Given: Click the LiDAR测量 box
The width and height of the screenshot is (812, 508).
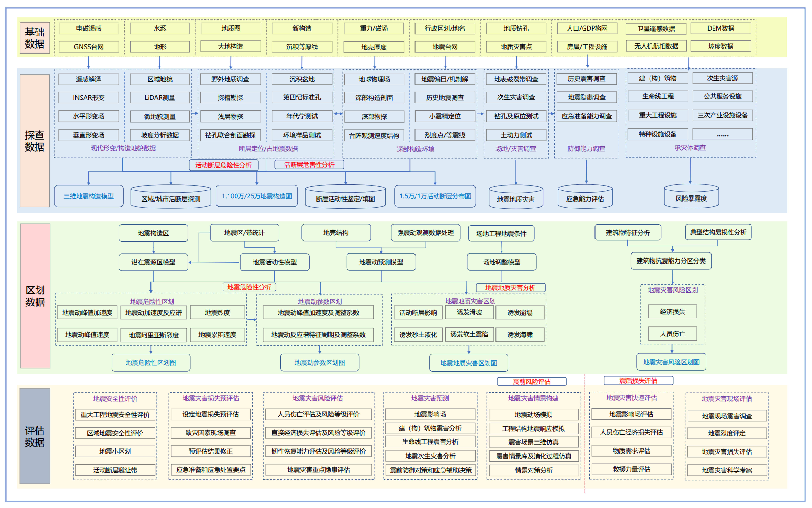Looking at the screenshot, I should point(160,97).
